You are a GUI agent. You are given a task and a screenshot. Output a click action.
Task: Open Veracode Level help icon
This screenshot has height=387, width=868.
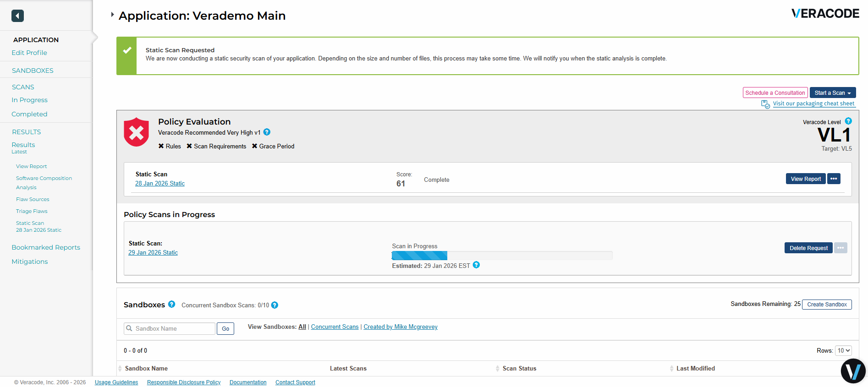point(848,121)
